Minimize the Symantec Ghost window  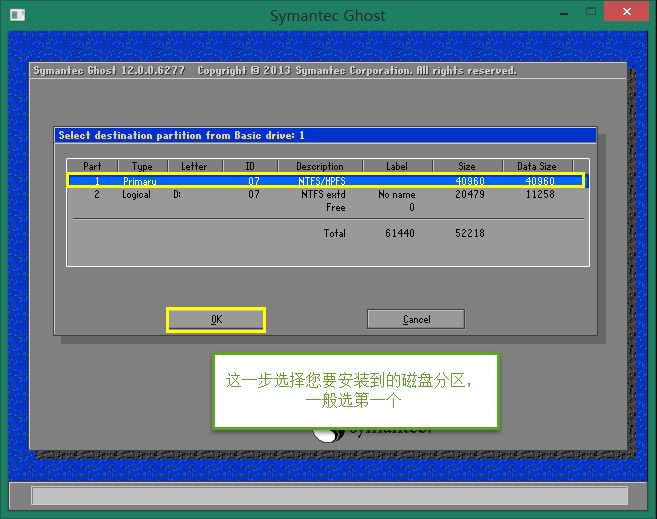pos(564,14)
